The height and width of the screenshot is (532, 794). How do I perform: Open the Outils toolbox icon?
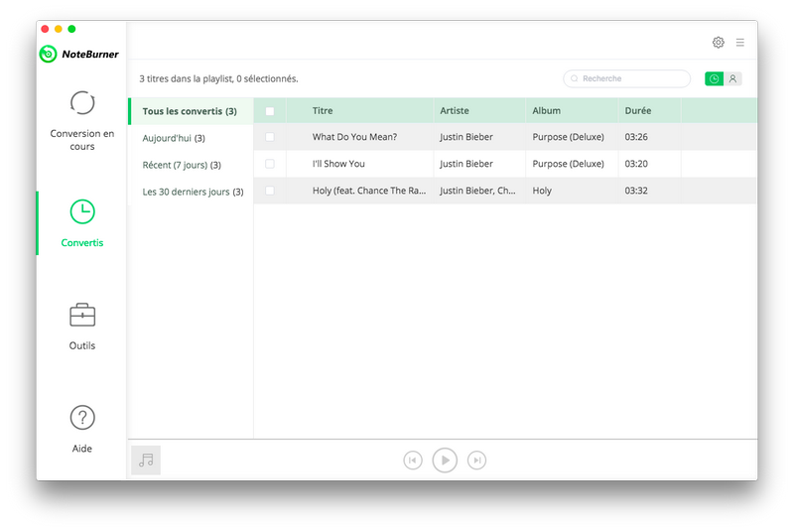click(82, 315)
